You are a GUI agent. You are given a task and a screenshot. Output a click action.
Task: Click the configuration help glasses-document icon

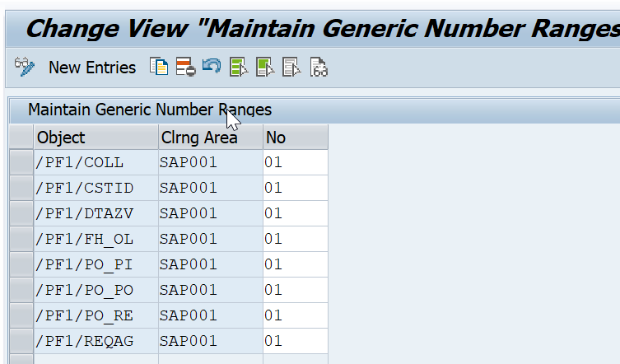pos(319,67)
